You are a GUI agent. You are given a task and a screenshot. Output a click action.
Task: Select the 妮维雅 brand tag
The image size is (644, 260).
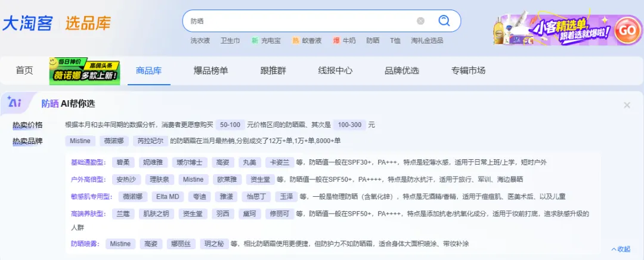click(153, 162)
